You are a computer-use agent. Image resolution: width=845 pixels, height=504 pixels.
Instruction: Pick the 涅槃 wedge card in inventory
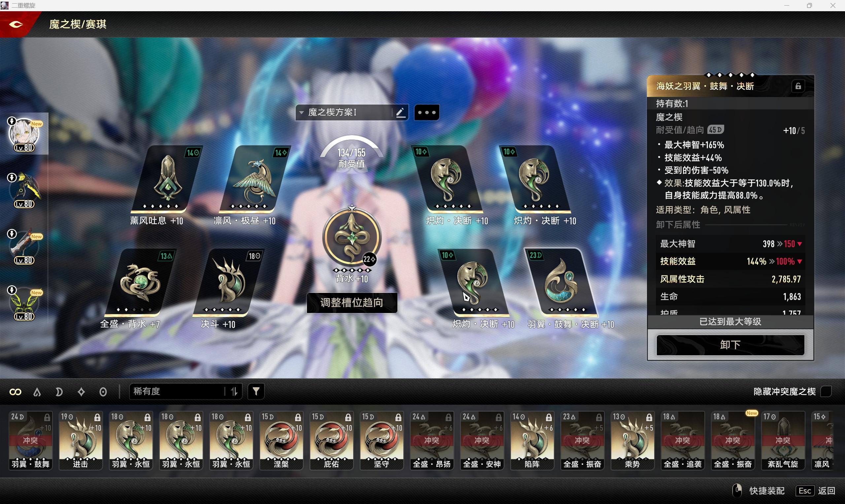coord(281,440)
